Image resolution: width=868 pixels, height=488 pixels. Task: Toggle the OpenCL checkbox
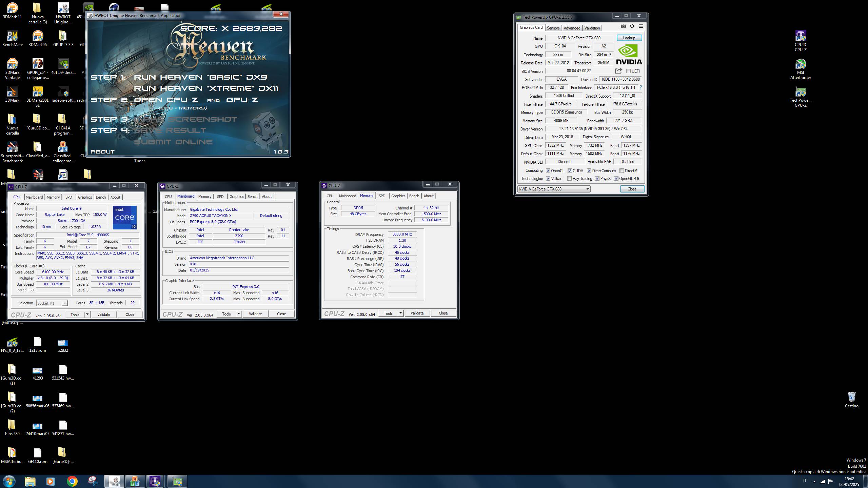pos(548,171)
